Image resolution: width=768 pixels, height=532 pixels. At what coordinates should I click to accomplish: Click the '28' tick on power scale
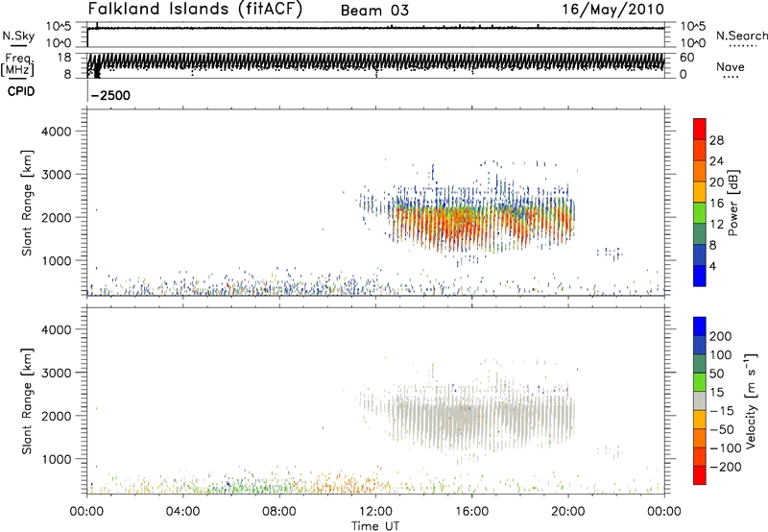tap(716, 140)
